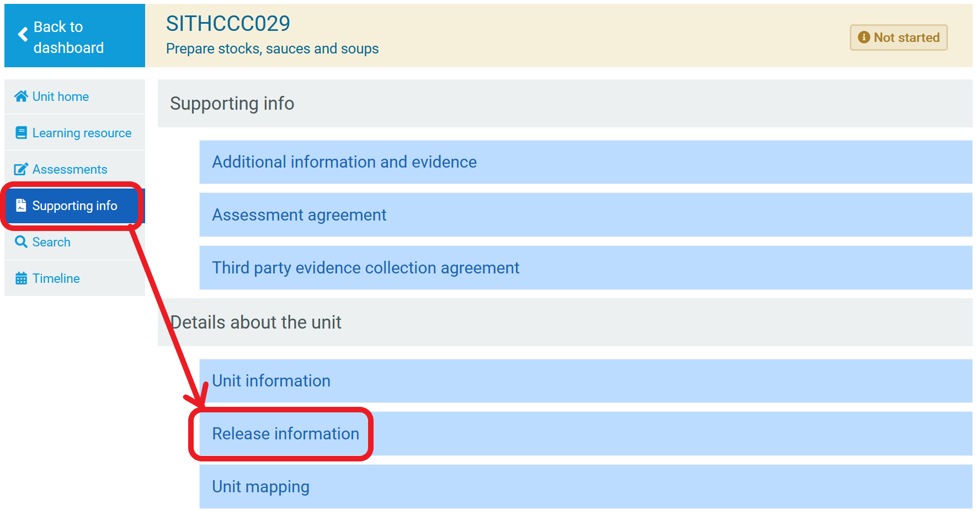Open Additional information and evidence
The image size is (980, 516).
344,162
